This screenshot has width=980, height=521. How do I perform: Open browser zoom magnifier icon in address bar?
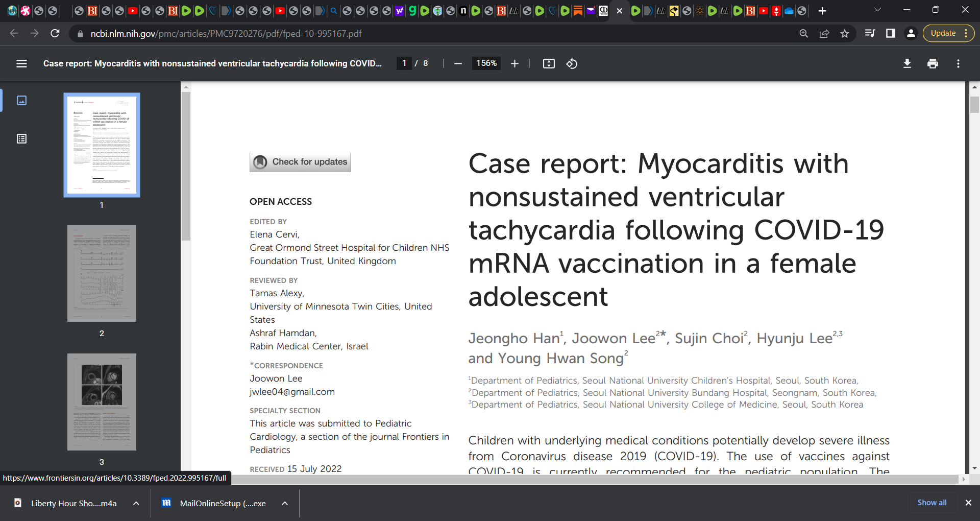[x=803, y=33]
